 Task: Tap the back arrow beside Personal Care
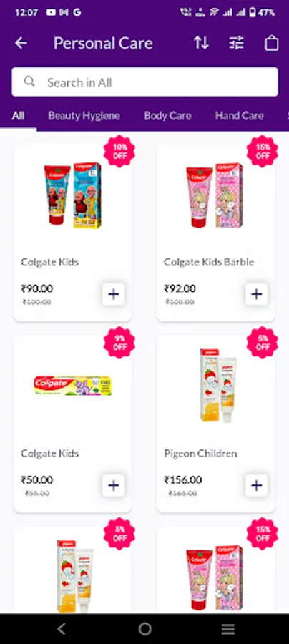(21, 43)
